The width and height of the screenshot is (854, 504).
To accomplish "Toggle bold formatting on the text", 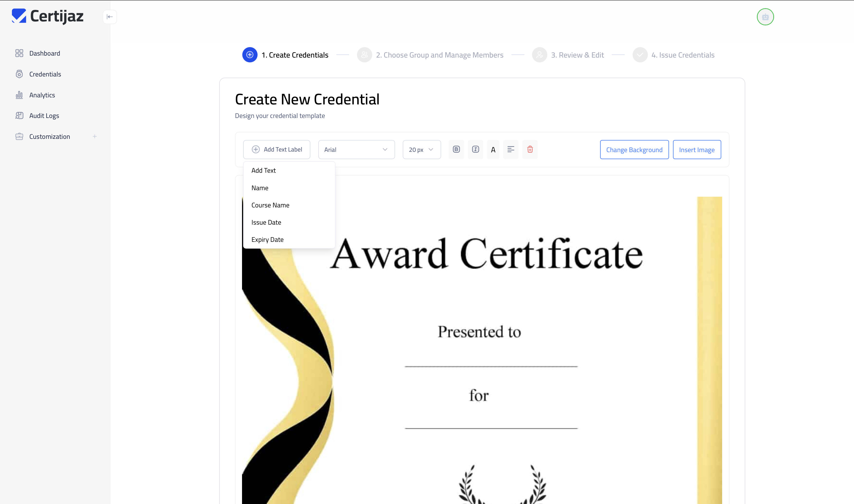I will tap(456, 150).
